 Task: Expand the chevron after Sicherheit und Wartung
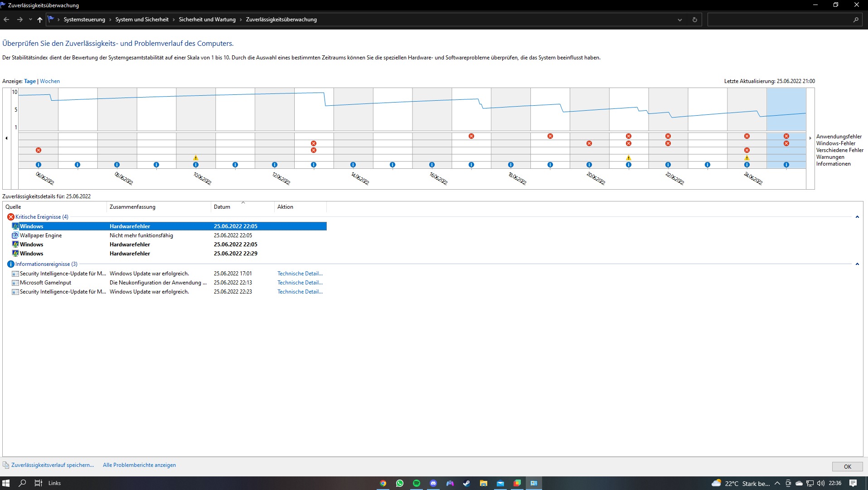pyautogui.click(x=241, y=20)
